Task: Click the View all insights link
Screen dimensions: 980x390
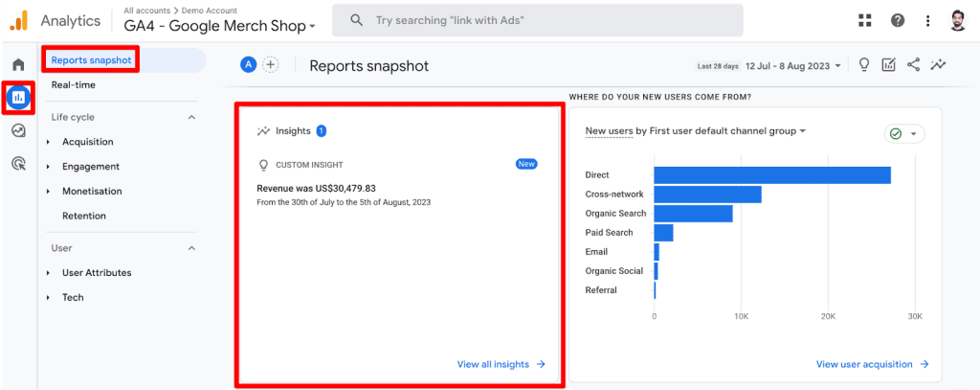Action: [501, 364]
